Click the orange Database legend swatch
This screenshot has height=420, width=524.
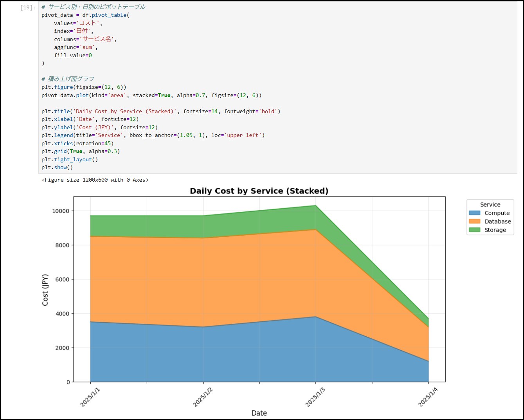[474, 222]
